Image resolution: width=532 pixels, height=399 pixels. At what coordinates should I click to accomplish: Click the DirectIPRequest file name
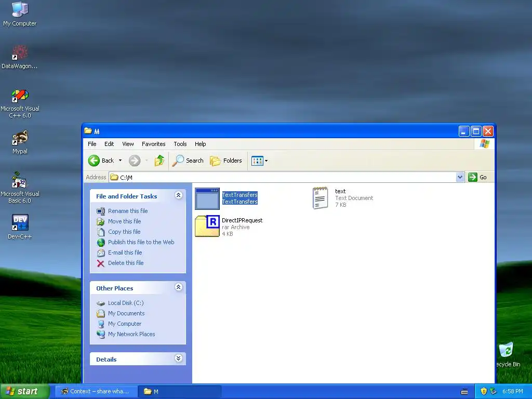pyautogui.click(x=242, y=220)
